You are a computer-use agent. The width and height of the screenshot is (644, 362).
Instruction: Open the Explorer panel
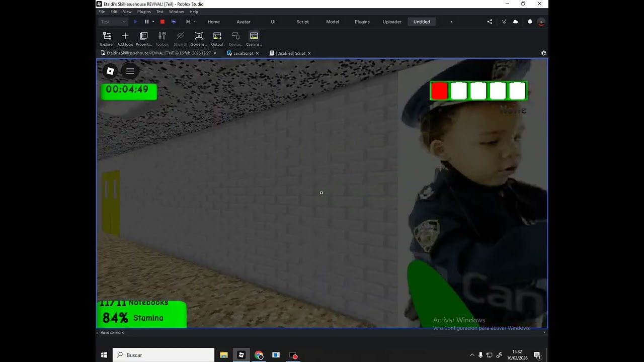107,38
